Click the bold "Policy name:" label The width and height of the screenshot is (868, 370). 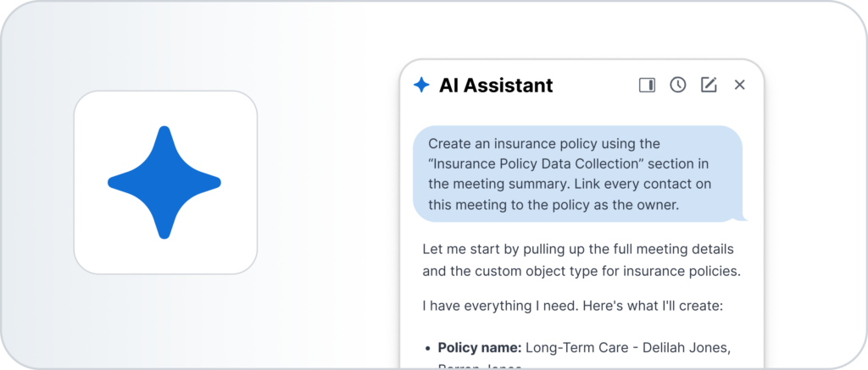point(480,348)
